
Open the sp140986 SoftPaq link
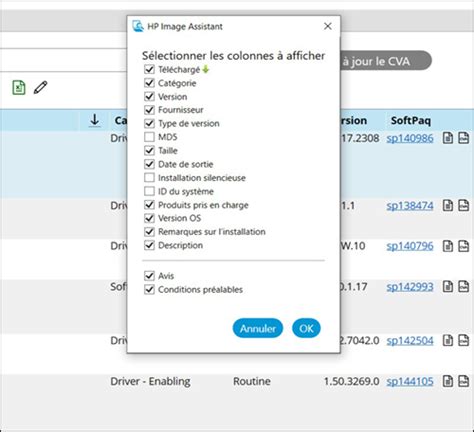410,138
